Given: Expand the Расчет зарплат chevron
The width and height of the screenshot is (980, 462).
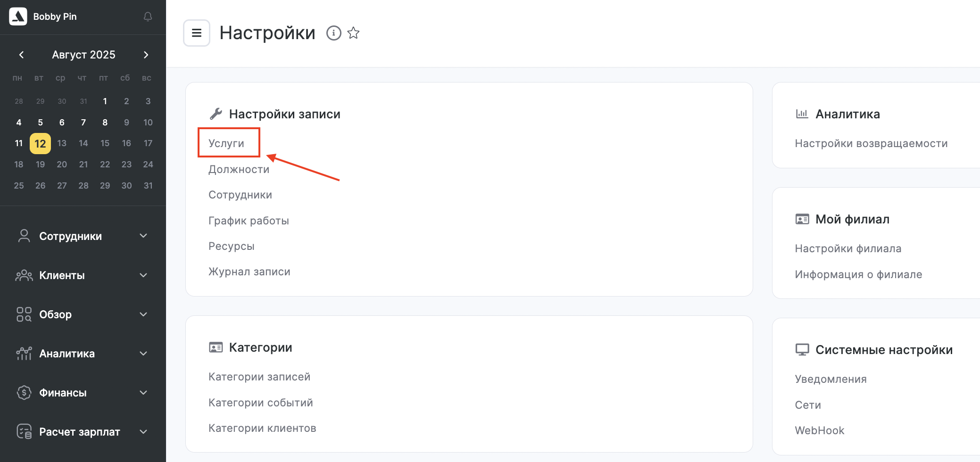Looking at the screenshot, I should pos(143,432).
